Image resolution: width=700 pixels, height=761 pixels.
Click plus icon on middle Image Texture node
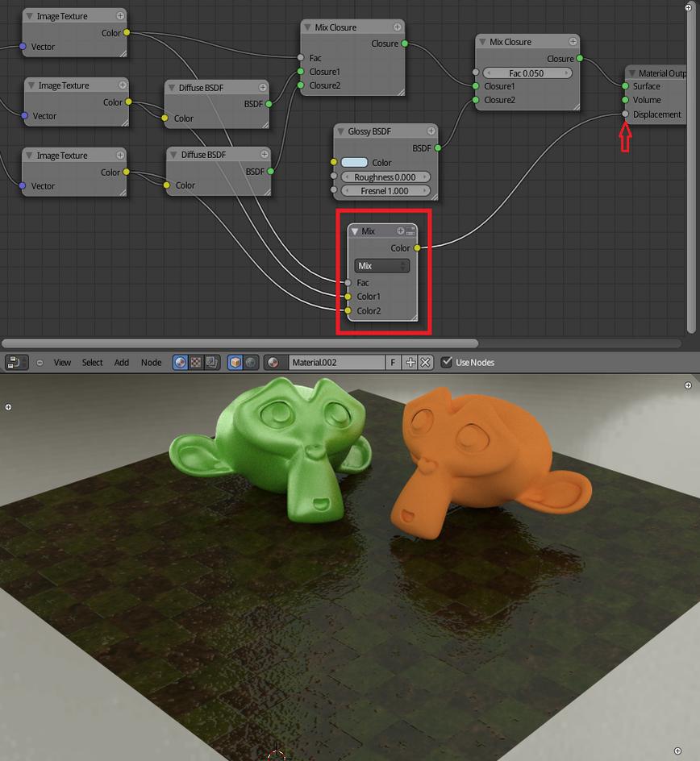click(x=123, y=85)
